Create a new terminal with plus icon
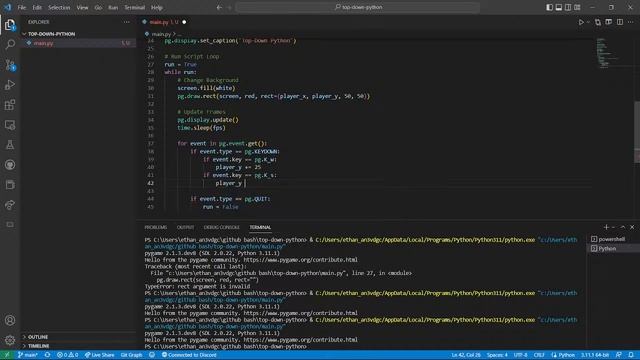The width and height of the screenshot is (640, 360). tap(606, 227)
